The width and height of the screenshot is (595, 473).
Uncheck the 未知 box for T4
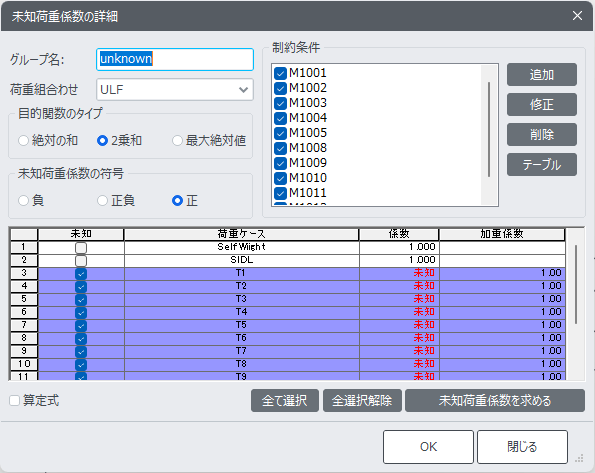81,312
